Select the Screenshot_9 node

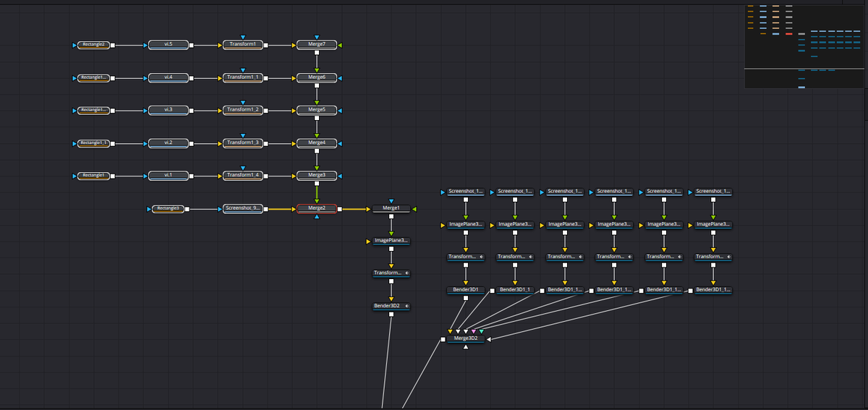click(242, 209)
